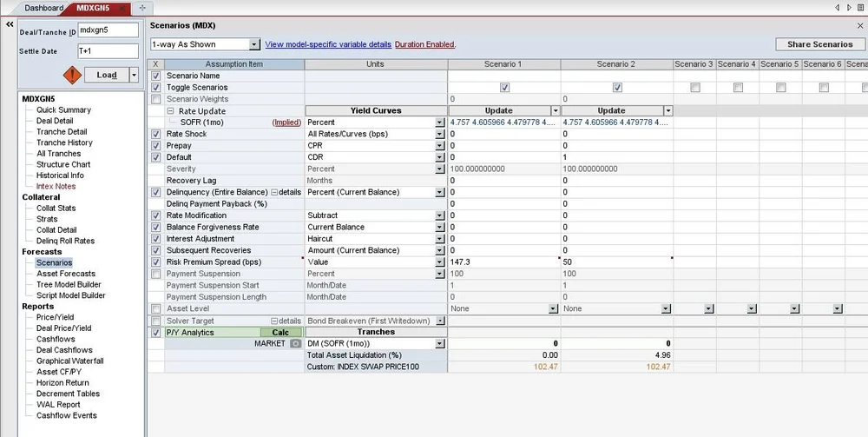Click tab scroll right arrow icon
This screenshot has width=868, height=437.
pos(850,8)
